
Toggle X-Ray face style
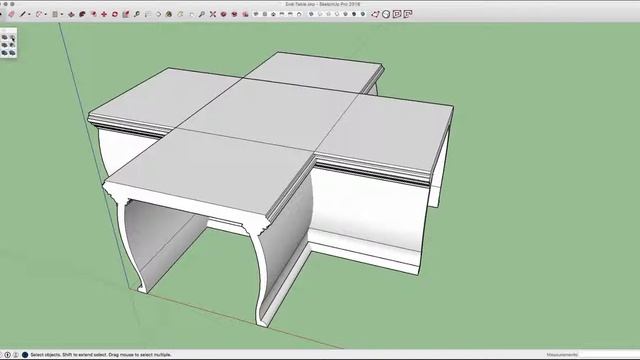(x=311, y=14)
